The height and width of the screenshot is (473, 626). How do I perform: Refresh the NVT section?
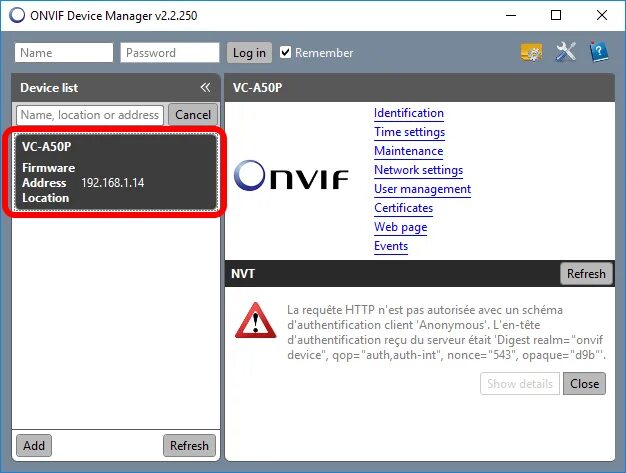586,274
